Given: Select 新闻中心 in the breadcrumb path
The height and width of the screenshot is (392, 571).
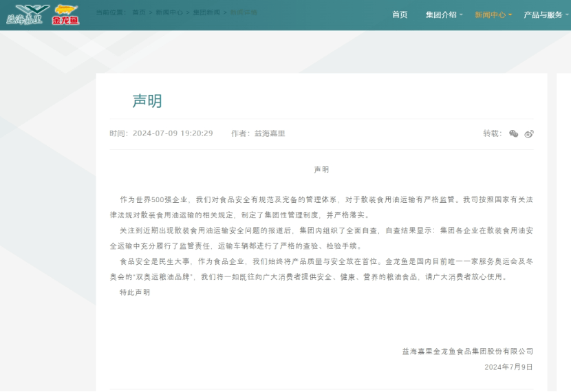Looking at the screenshot, I should [x=169, y=12].
